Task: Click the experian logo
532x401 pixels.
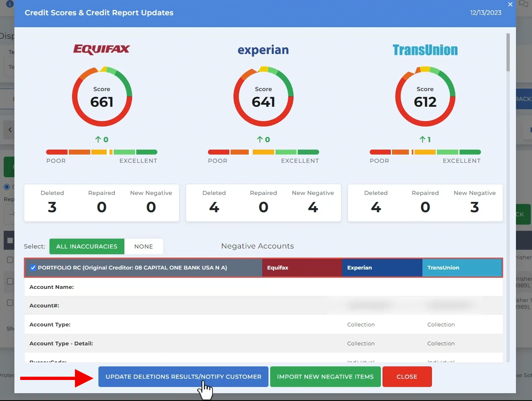Action: click(263, 50)
